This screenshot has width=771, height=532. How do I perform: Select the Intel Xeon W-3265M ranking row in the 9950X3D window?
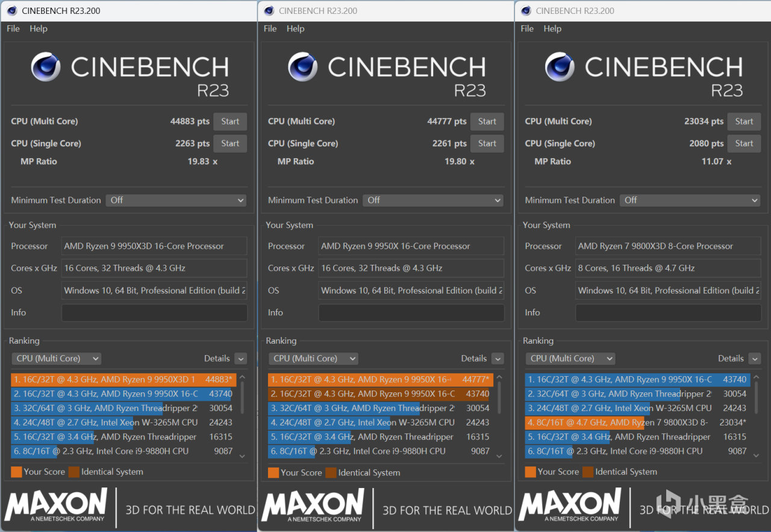(x=120, y=422)
